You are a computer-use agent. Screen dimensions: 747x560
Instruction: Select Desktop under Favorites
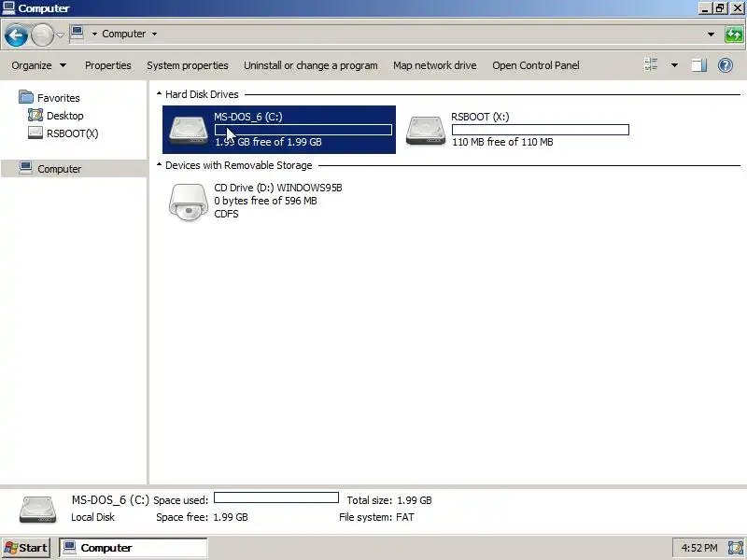(x=64, y=116)
